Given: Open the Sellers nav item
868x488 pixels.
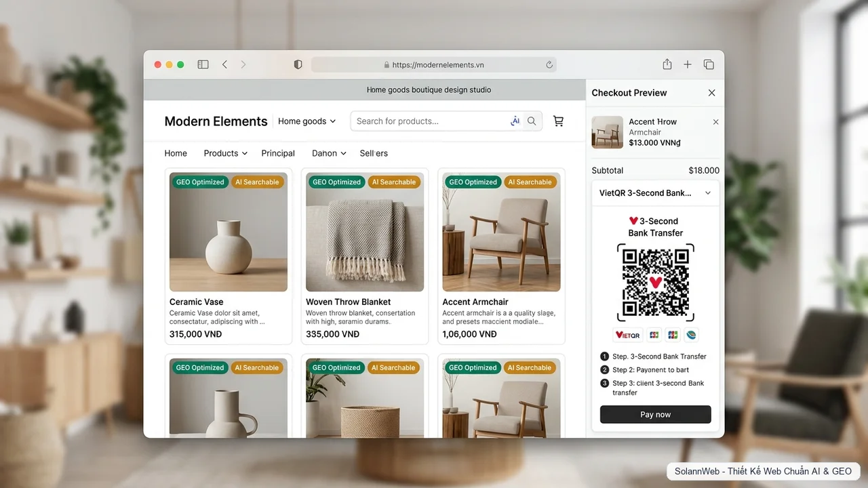Looking at the screenshot, I should (x=374, y=153).
